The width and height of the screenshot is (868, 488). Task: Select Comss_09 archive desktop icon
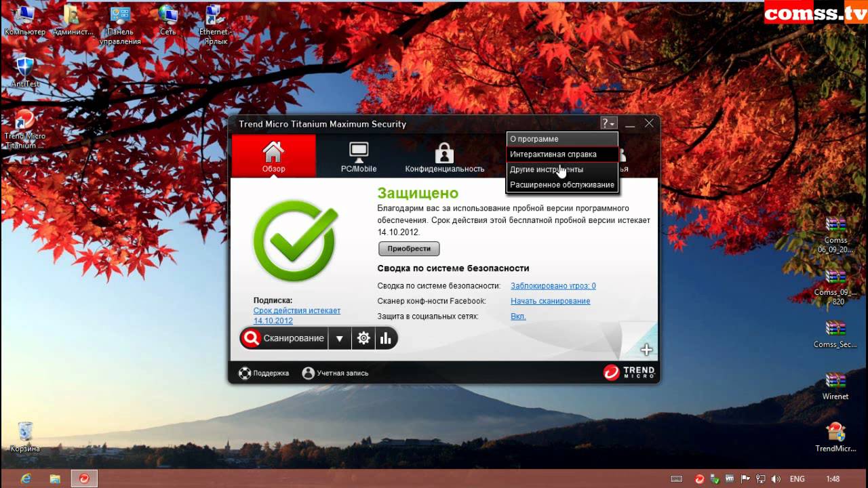835,287
